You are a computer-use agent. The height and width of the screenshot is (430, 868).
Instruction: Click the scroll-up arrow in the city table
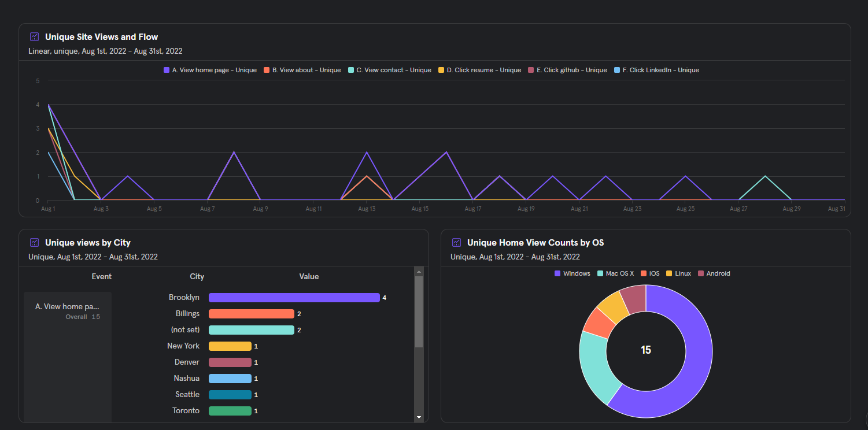(x=419, y=271)
